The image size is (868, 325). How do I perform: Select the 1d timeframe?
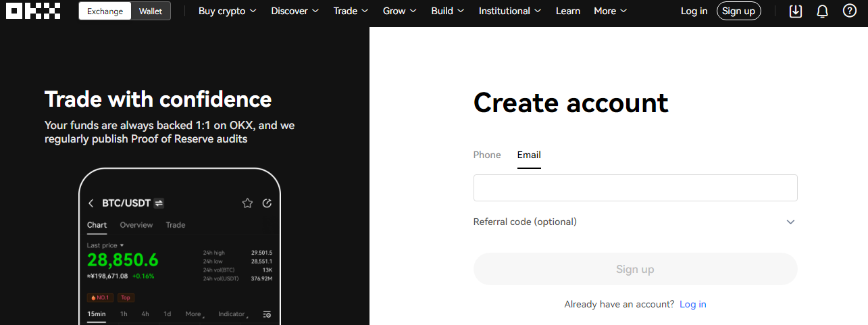tap(167, 314)
